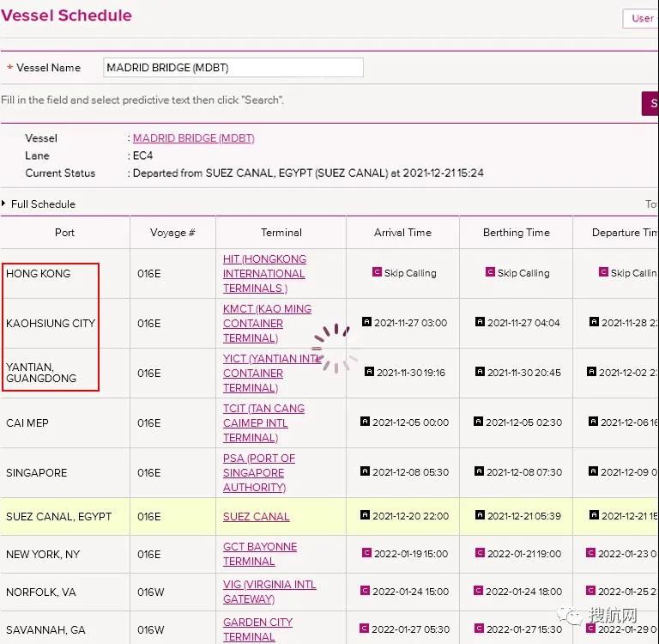Click the Vessel Name input field
The height and width of the screenshot is (644, 659).
click(x=233, y=68)
